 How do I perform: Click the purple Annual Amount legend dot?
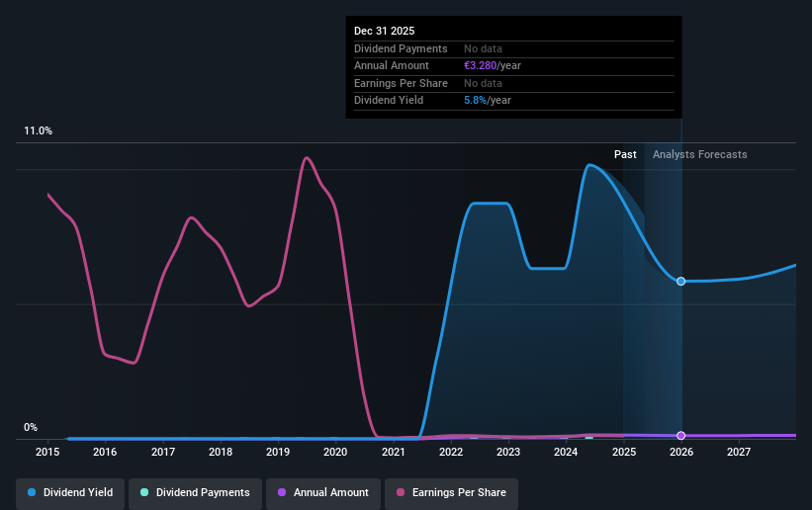[282, 492]
